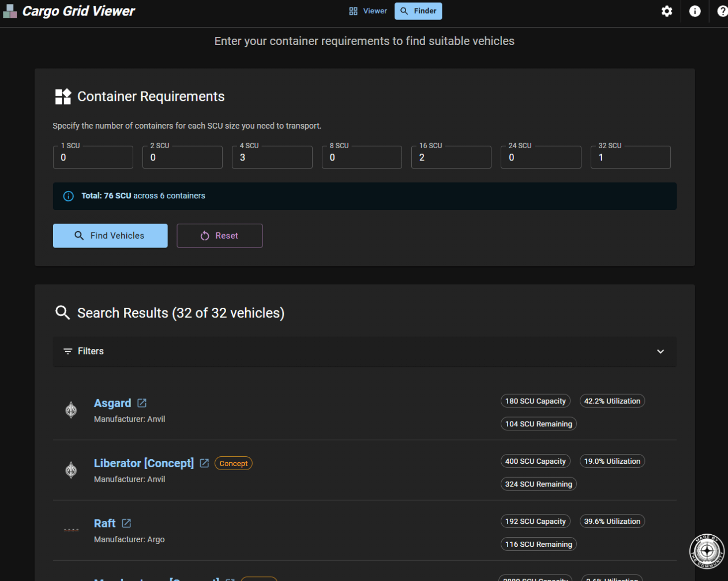Click the 116 SCU Remaining chip

click(x=539, y=544)
